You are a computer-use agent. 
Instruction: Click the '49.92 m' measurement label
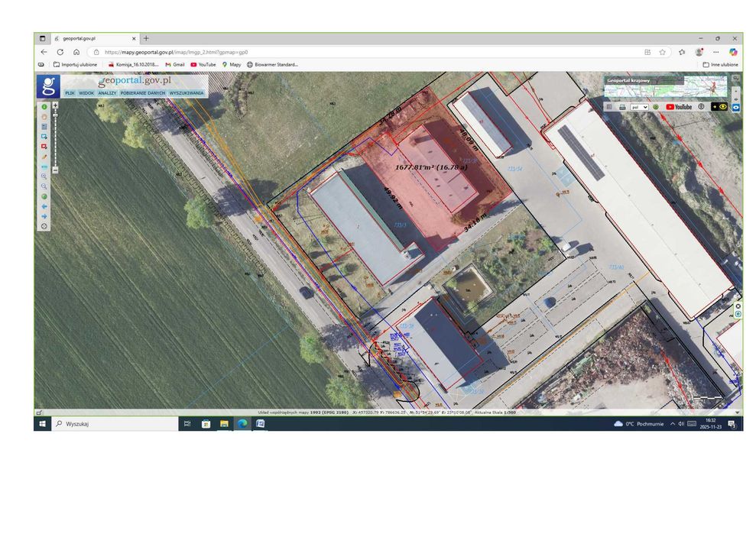tap(392, 198)
